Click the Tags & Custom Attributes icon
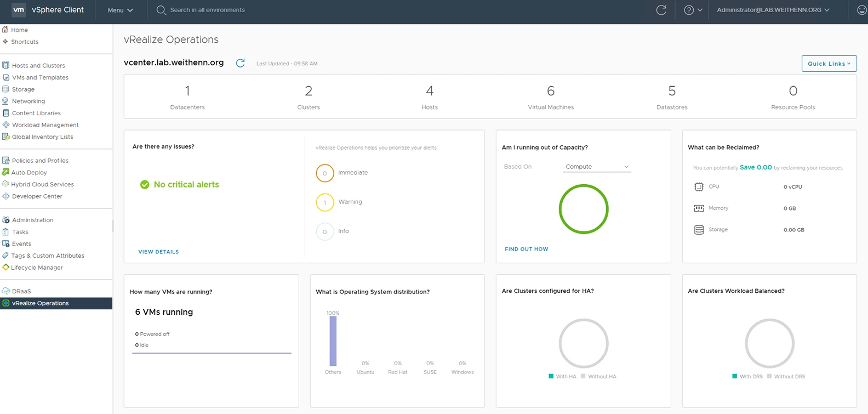Viewport: 868px width, 414px height. pos(5,256)
